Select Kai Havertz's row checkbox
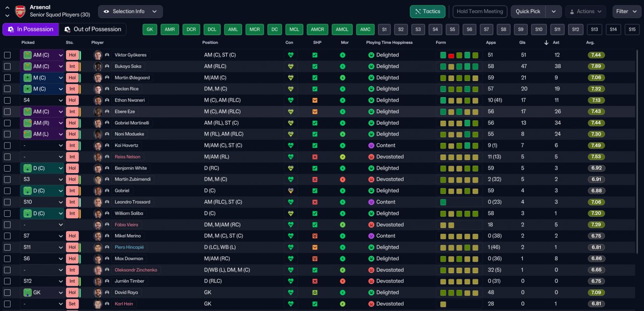 click(x=7, y=145)
